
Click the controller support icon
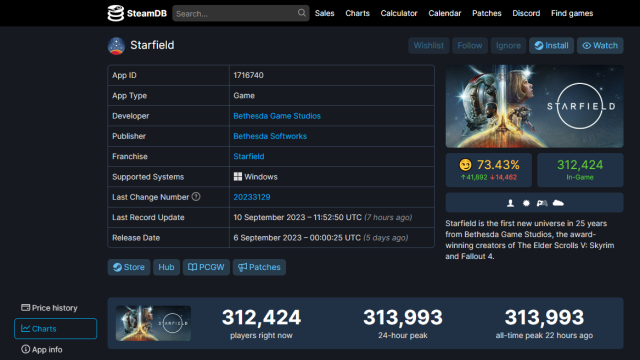(542, 203)
